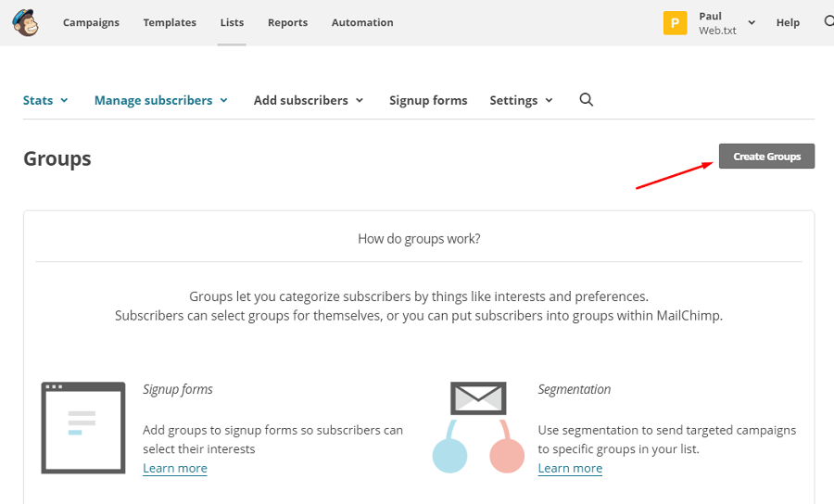The width and height of the screenshot is (834, 504).
Task: Expand the Add subscribers menu
Action: [309, 100]
